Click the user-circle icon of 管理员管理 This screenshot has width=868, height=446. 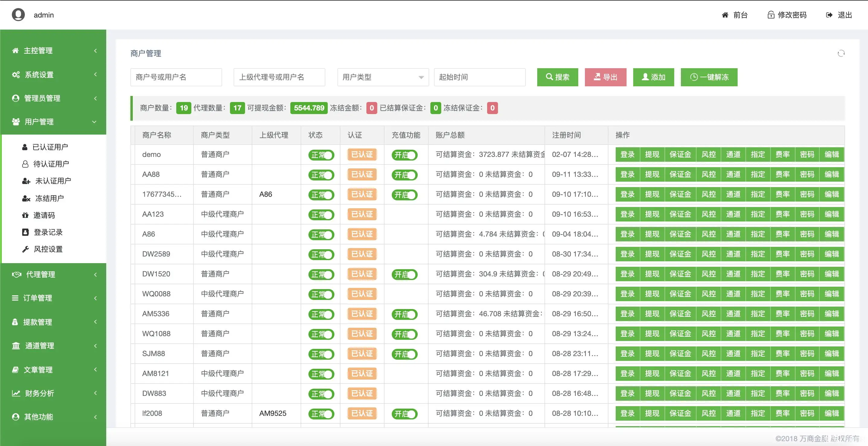click(15, 98)
